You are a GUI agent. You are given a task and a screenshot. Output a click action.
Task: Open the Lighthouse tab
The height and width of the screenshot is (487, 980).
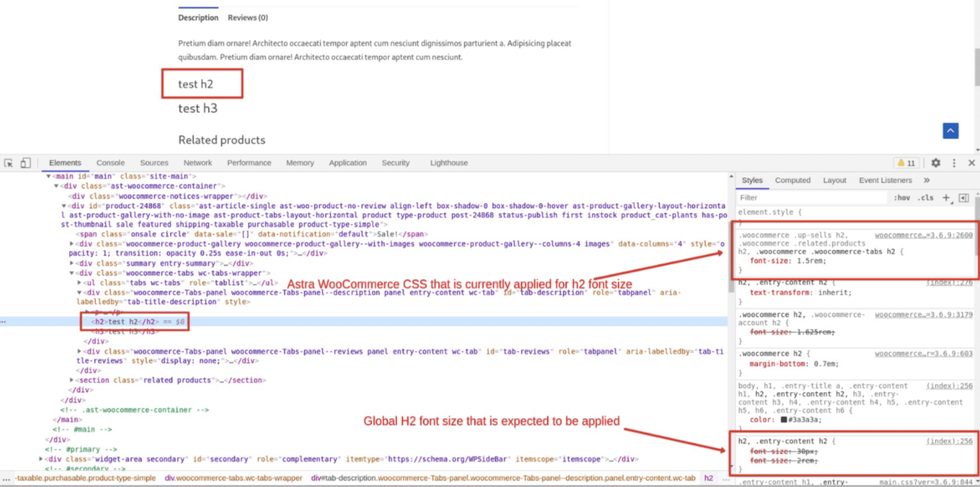click(449, 163)
